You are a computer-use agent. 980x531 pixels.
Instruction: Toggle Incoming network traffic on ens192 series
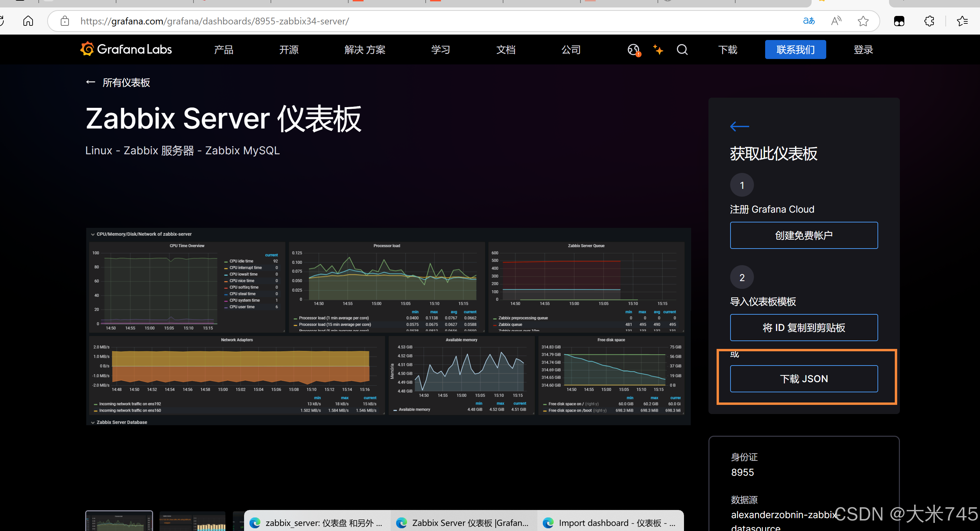[130, 404]
